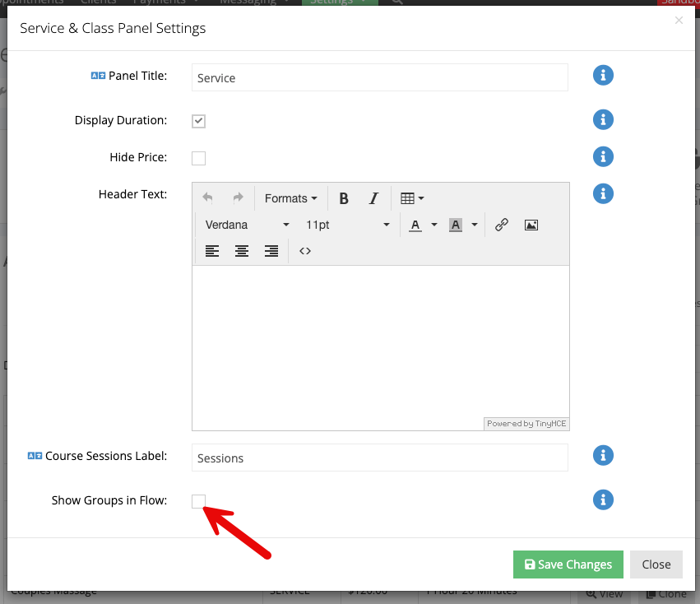The image size is (700, 604).
Task: Click the Save Changes button
Action: (568, 565)
